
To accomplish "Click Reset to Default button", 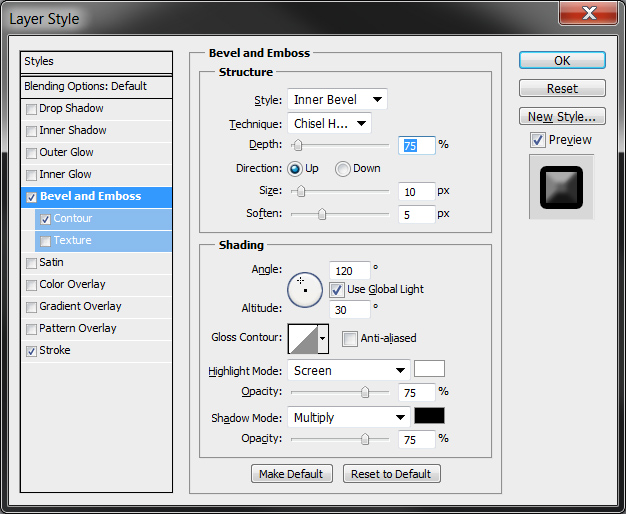I will click(x=391, y=474).
